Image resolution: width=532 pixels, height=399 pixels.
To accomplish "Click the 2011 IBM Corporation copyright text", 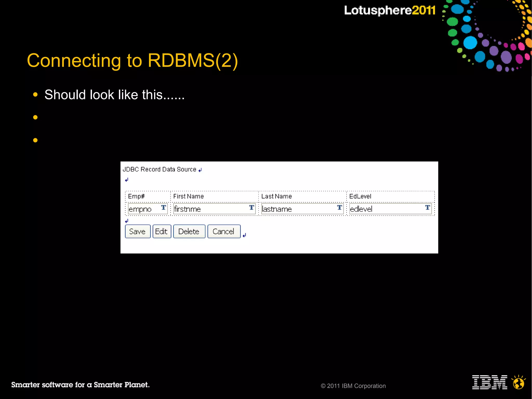I will [353, 386].
